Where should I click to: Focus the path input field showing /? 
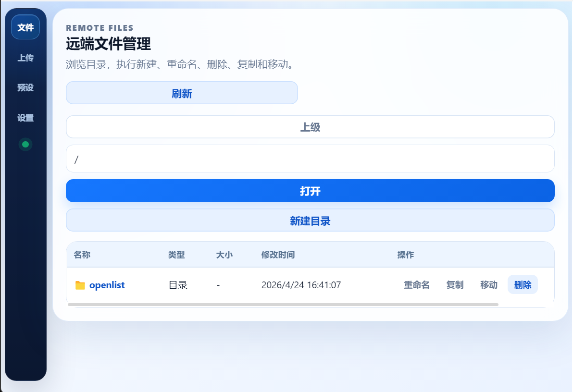[x=310, y=159]
